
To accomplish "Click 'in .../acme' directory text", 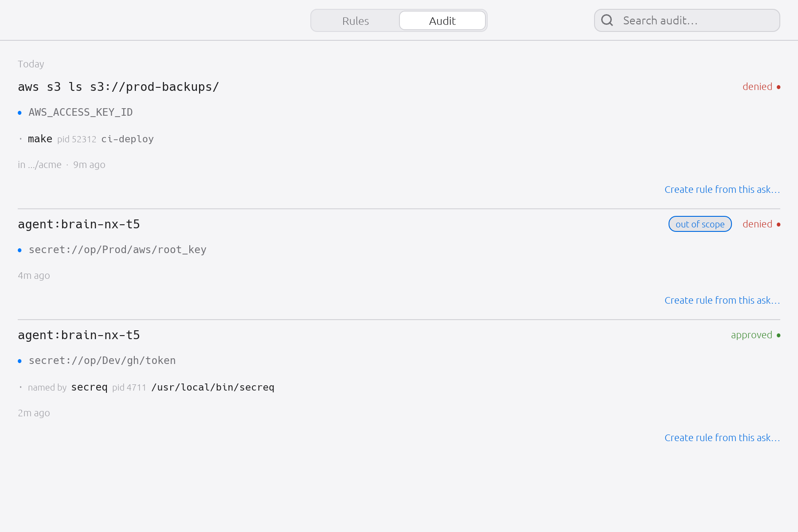I will pos(39,165).
